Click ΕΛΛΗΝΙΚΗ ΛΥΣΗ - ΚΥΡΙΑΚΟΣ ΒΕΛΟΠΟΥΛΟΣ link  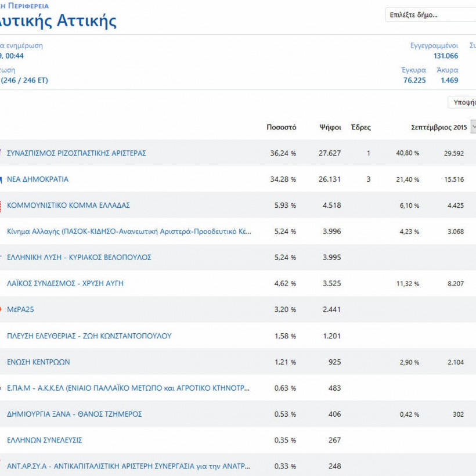(79, 257)
